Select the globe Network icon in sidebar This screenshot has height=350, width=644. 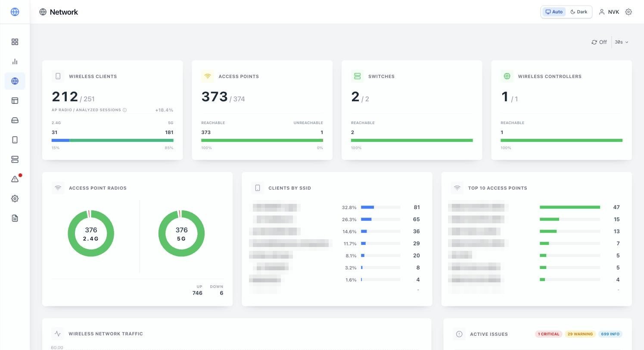pos(15,81)
